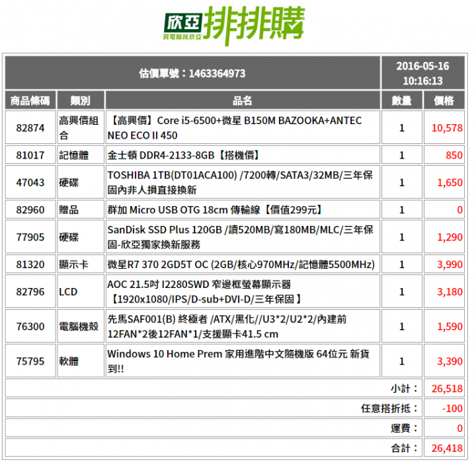Click the 運費 label
476x463 pixels.
[x=405, y=428]
